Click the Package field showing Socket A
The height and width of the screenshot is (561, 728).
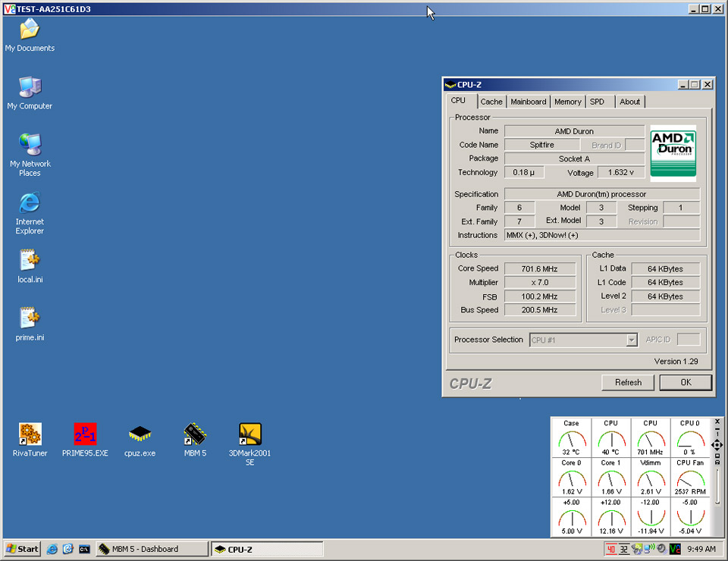pyautogui.click(x=574, y=158)
